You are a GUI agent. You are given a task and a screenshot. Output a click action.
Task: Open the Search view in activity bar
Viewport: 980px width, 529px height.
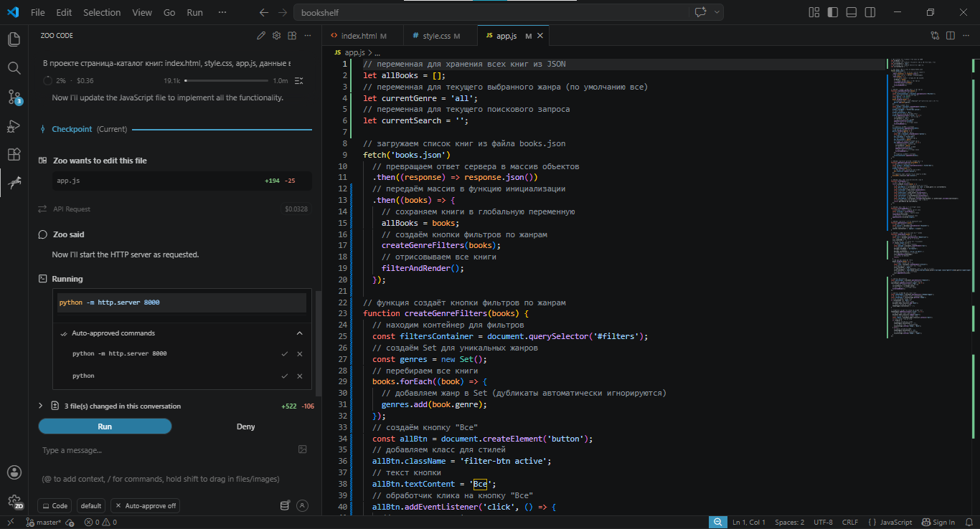click(x=14, y=68)
